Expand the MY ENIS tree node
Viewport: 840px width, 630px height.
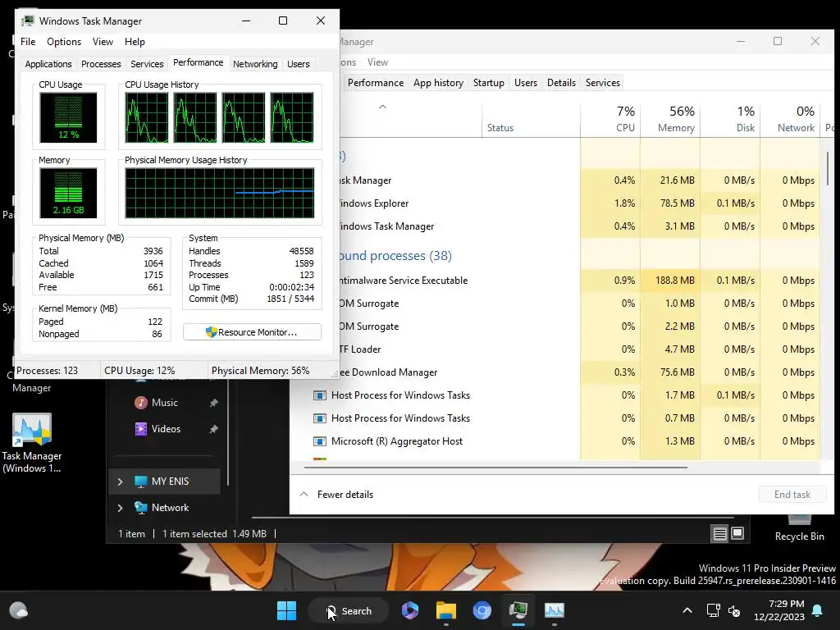pos(120,482)
